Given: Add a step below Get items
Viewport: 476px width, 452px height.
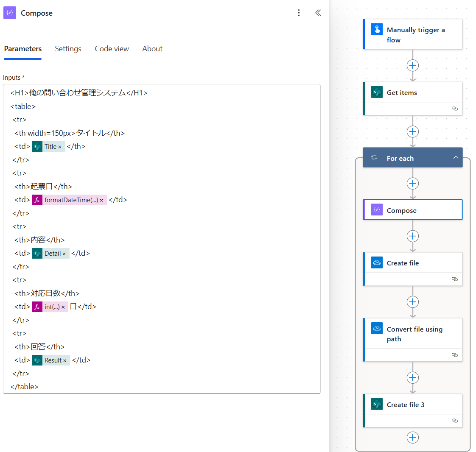Looking at the screenshot, I should (x=412, y=131).
